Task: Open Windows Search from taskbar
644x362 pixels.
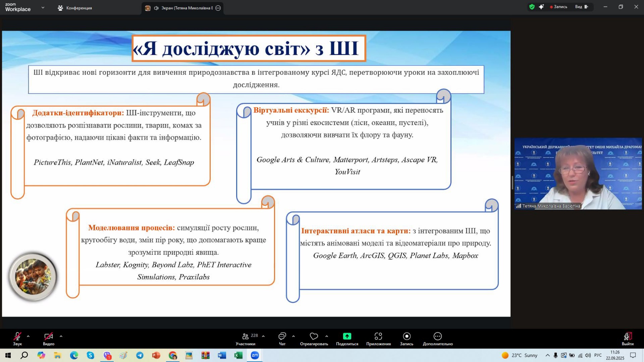Action: [24, 355]
